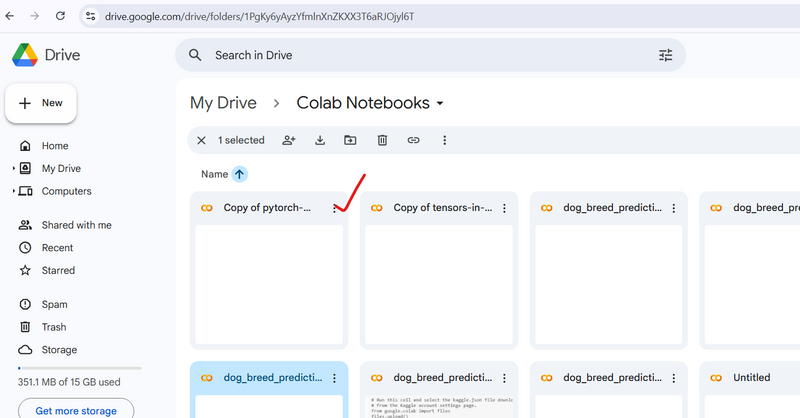Go to Starred files
Image resolution: width=800 pixels, height=418 pixels.
[x=58, y=270]
